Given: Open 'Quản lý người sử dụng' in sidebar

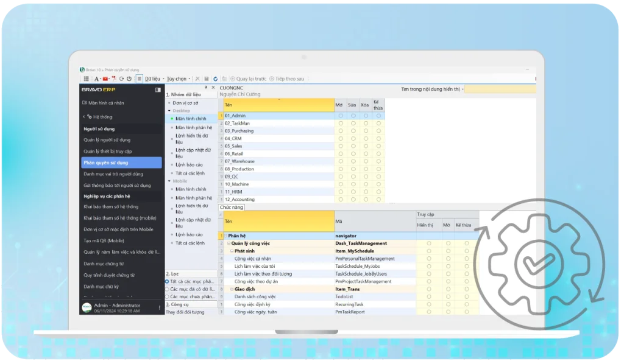Looking at the screenshot, I should pos(107,140).
